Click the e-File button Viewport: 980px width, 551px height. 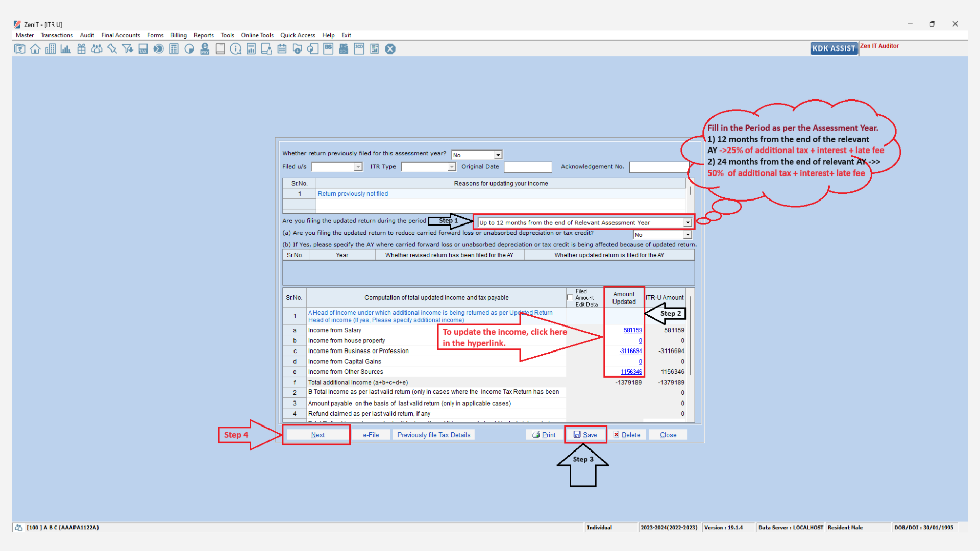(x=371, y=435)
